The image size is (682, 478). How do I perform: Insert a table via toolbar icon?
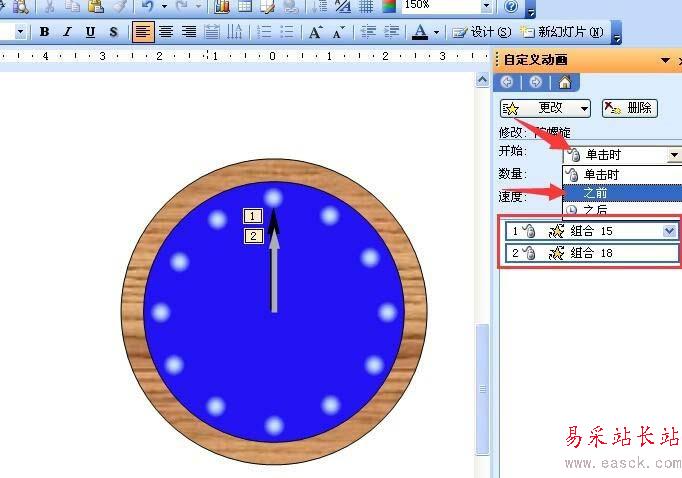click(245, 6)
